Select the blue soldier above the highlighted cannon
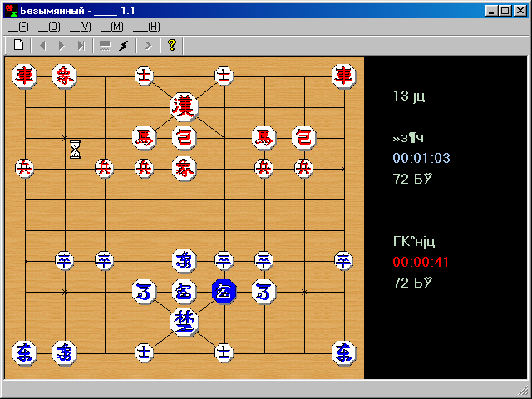532x399 pixels. (224, 261)
